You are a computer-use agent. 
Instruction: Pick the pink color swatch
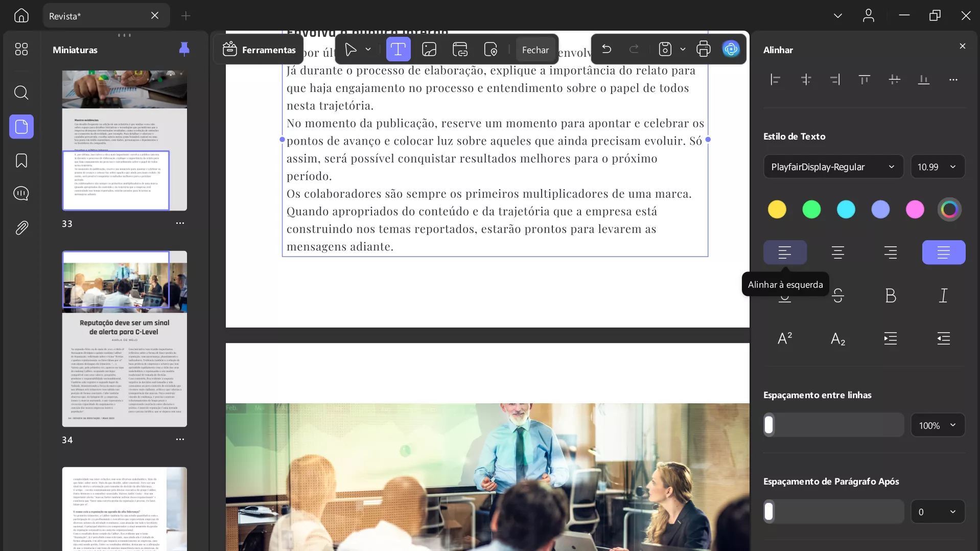[x=915, y=209]
